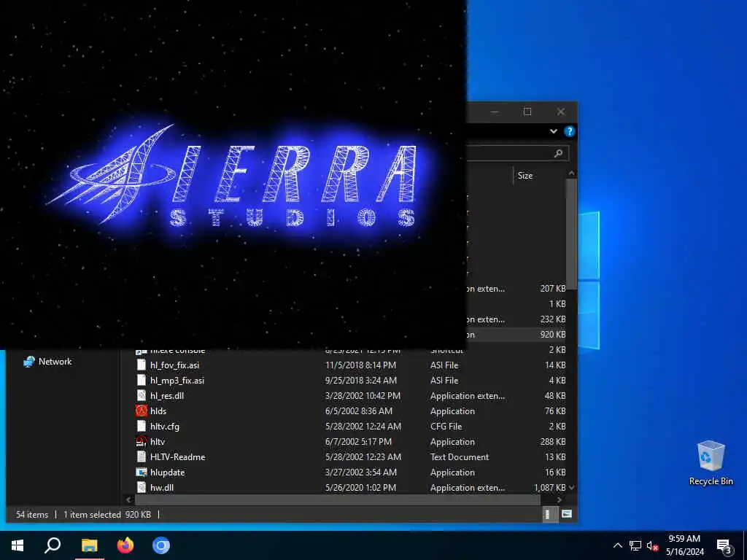Open the Windows Start menu
This screenshot has width=747, height=560.
click(18, 545)
